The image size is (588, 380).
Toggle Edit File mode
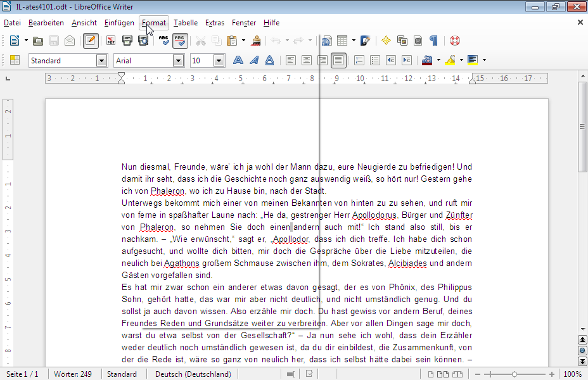pyautogui.click(x=91, y=41)
